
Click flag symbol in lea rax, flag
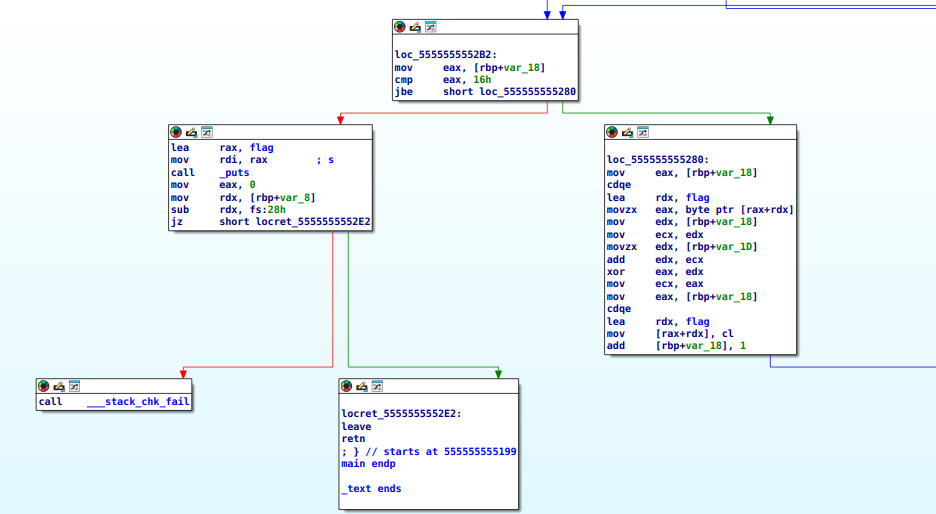click(x=261, y=147)
